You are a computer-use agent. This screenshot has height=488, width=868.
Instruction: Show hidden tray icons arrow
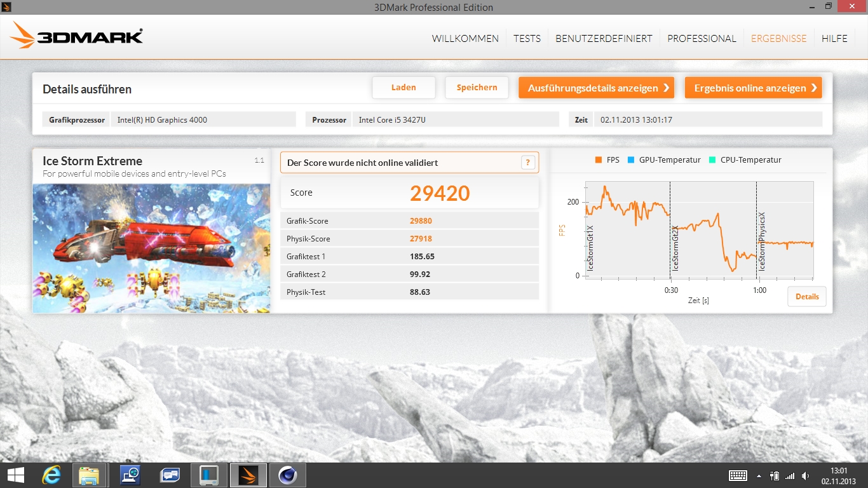pos(759,475)
